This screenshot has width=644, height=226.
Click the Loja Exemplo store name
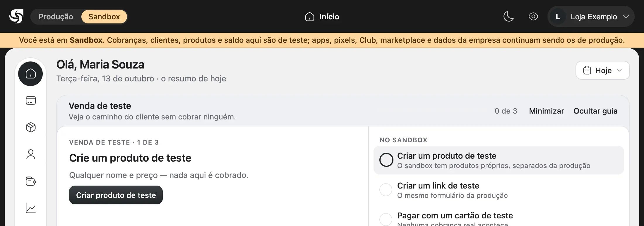pyautogui.click(x=594, y=17)
